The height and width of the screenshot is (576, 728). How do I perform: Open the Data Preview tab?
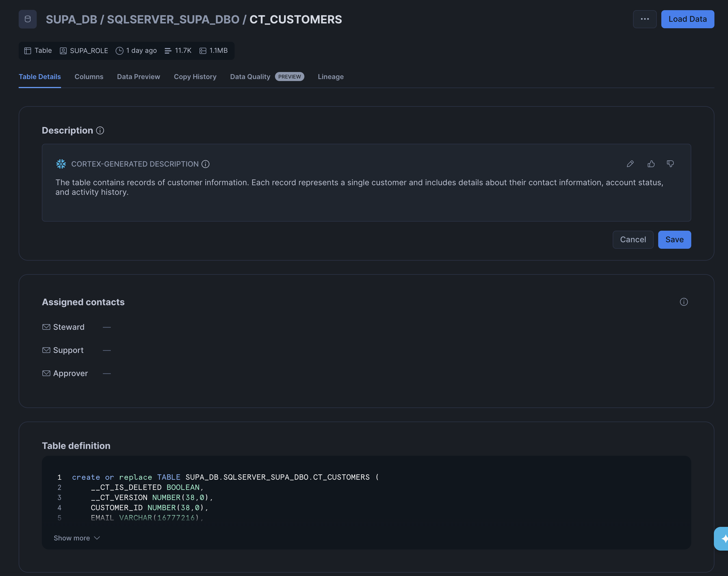point(138,77)
